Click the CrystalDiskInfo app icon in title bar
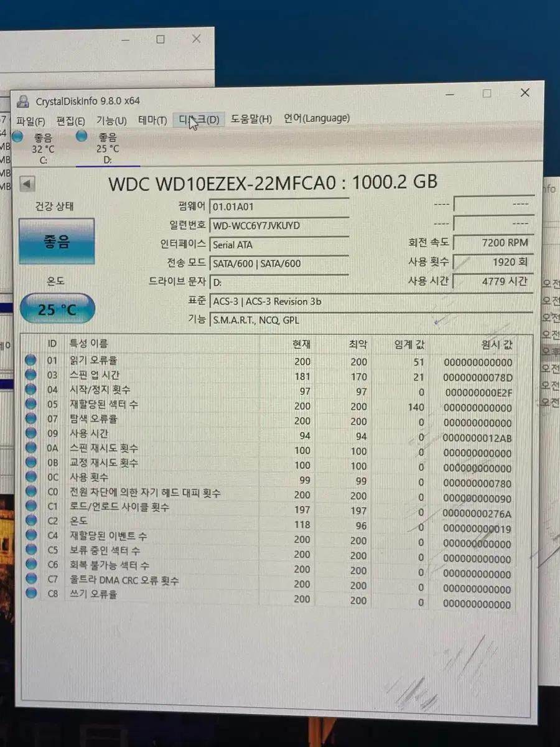Image resolution: width=560 pixels, height=747 pixels. pos(24,101)
